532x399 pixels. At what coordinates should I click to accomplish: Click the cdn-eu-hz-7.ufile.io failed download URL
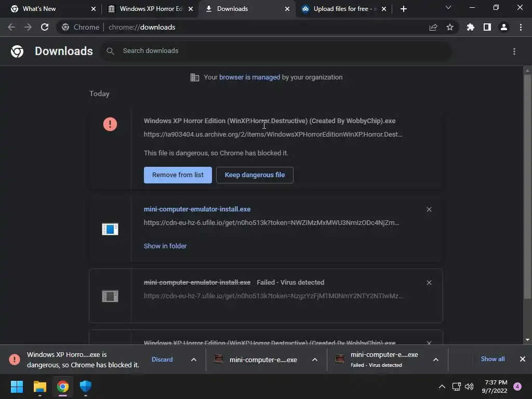[x=273, y=296]
